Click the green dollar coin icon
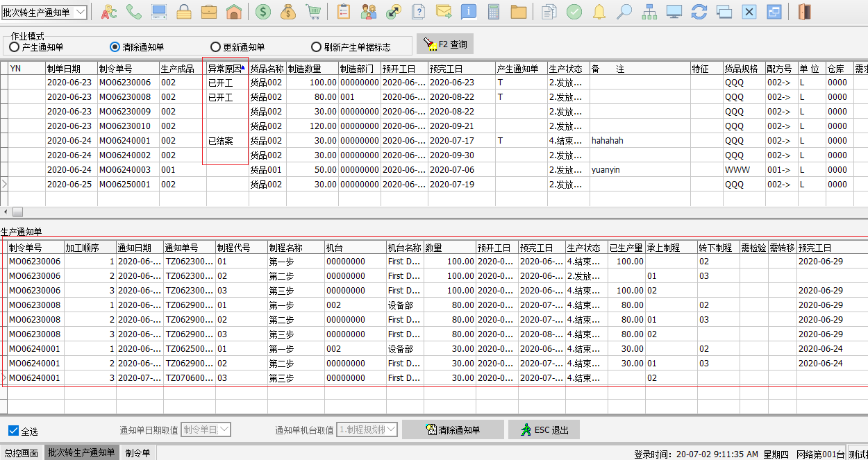Image resolution: width=868 pixels, height=460 pixels. (x=263, y=12)
